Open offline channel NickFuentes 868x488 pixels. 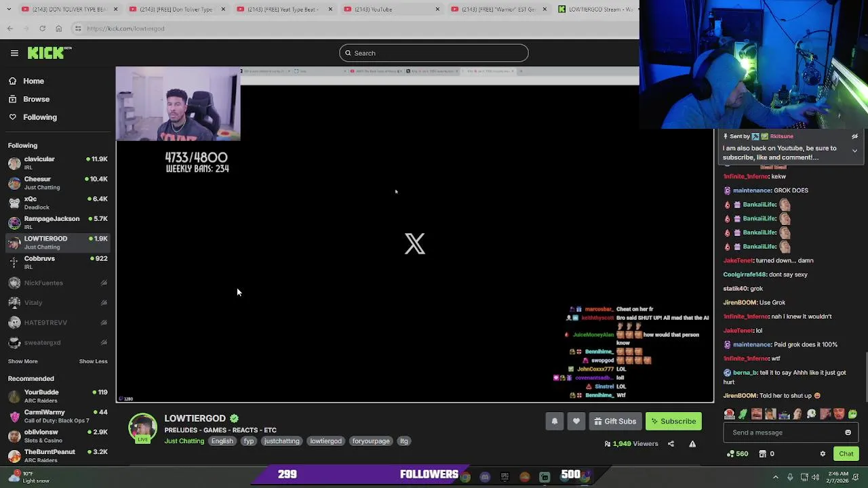tap(58, 283)
